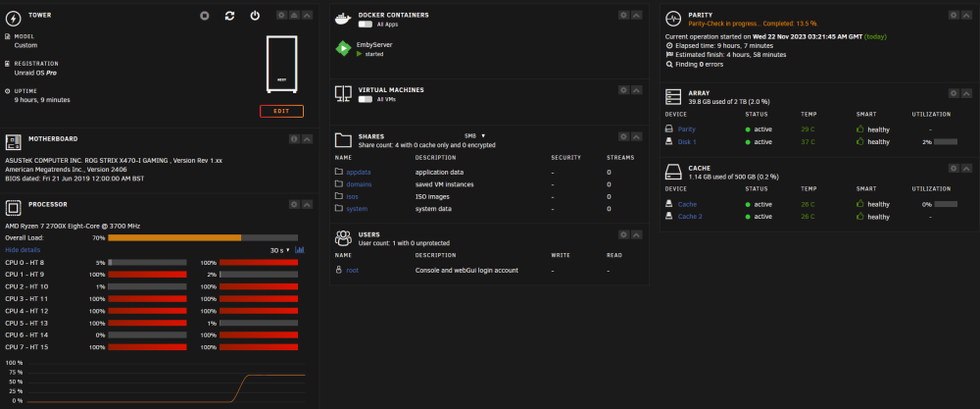This screenshot has height=409, width=980.
Task: Open the Disk 1 device link
Action: coord(687,142)
